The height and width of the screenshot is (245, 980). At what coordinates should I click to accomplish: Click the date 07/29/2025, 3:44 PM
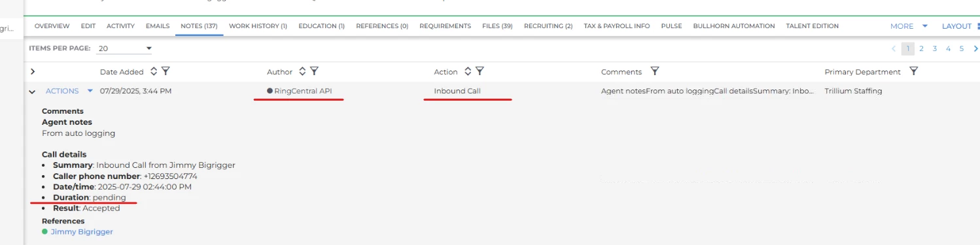135,91
